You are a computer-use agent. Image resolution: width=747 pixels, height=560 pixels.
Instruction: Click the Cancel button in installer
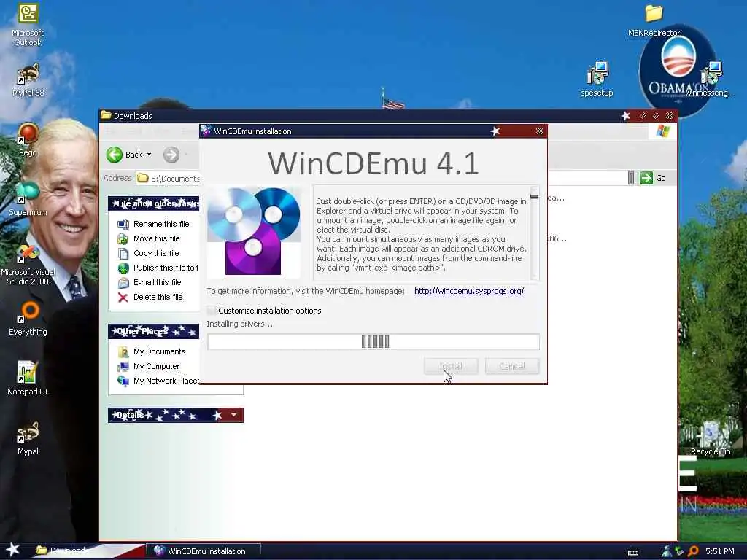pos(512,366)
